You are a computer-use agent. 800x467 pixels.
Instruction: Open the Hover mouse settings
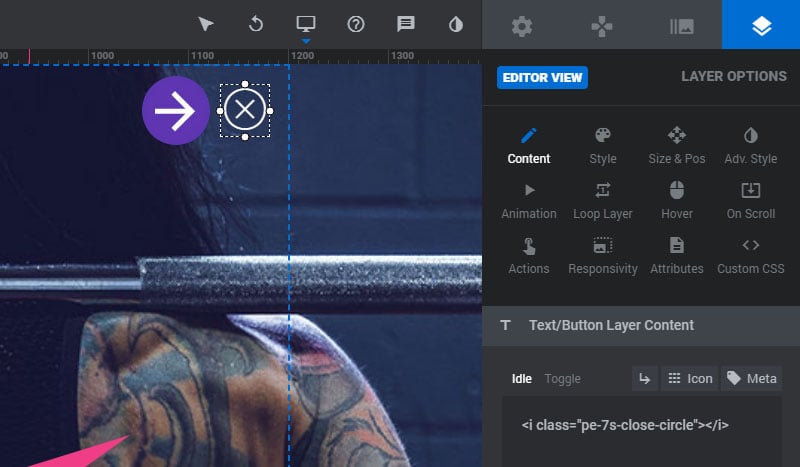tap(677, 202)
